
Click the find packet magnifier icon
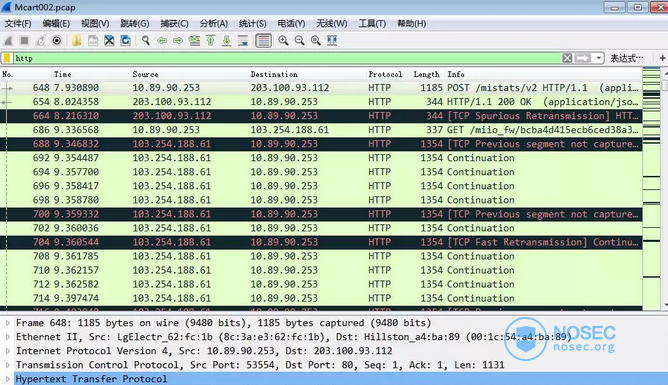[146, 40]
